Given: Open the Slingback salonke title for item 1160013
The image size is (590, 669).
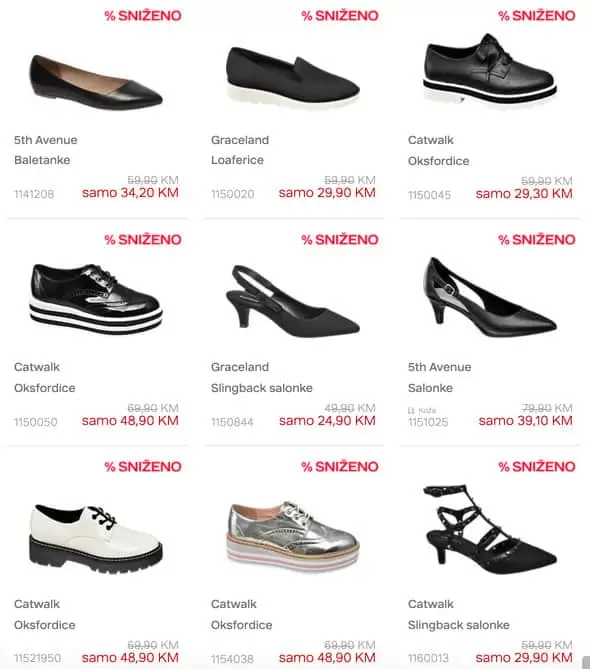Looking at the screenshot, I should 459,625.
